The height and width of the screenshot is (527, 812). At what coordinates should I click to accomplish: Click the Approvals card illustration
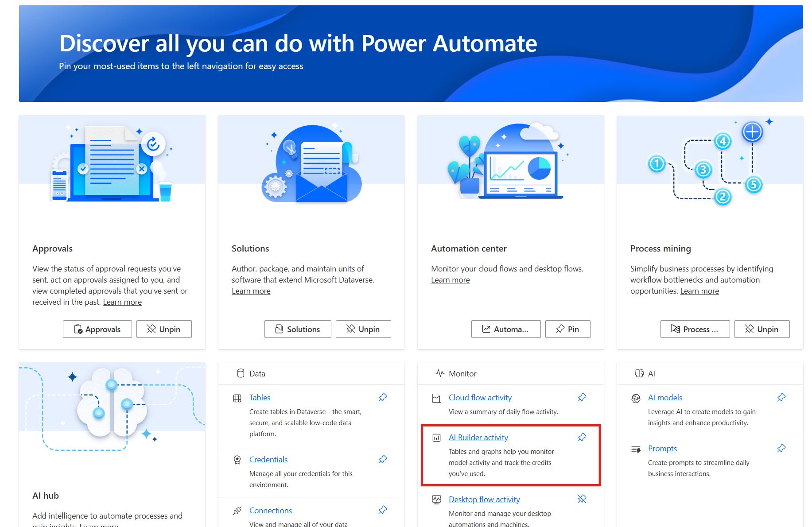click(112, 163)
